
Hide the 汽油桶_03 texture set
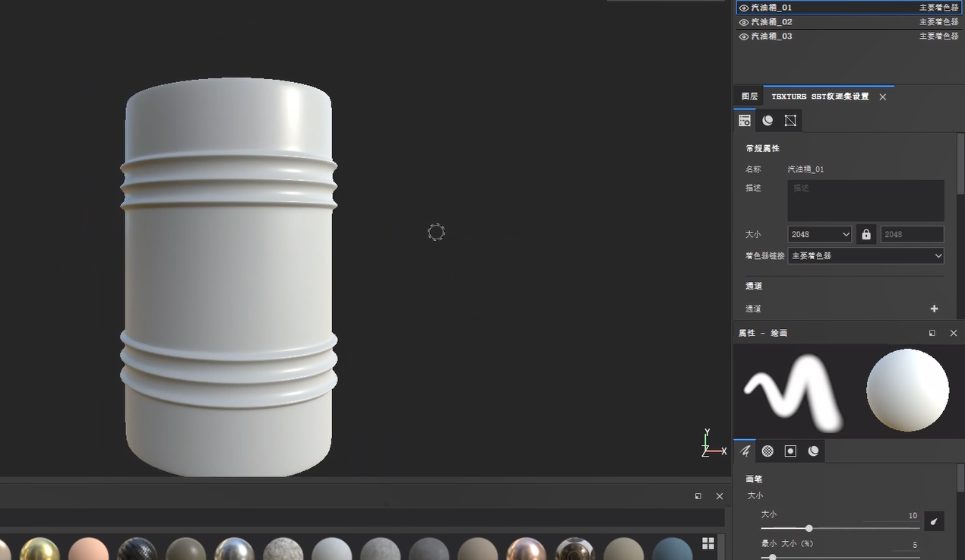[x=744, y=36]
